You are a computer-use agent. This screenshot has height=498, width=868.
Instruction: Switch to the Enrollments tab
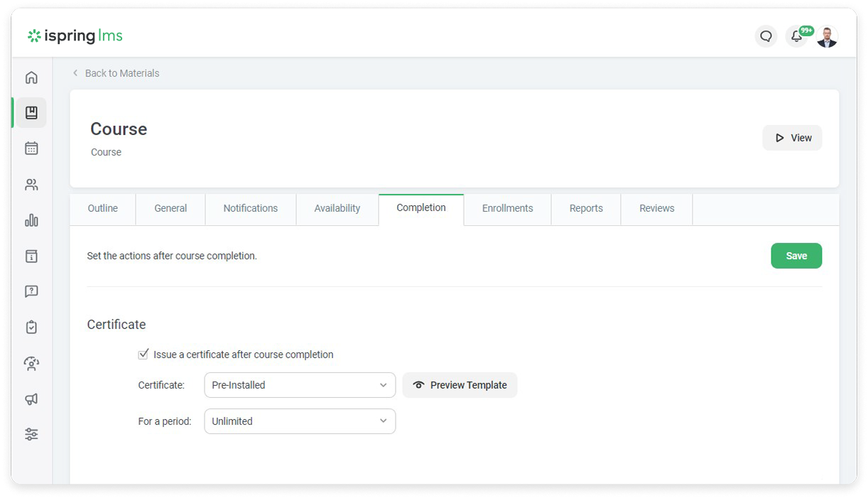[507, 208]
